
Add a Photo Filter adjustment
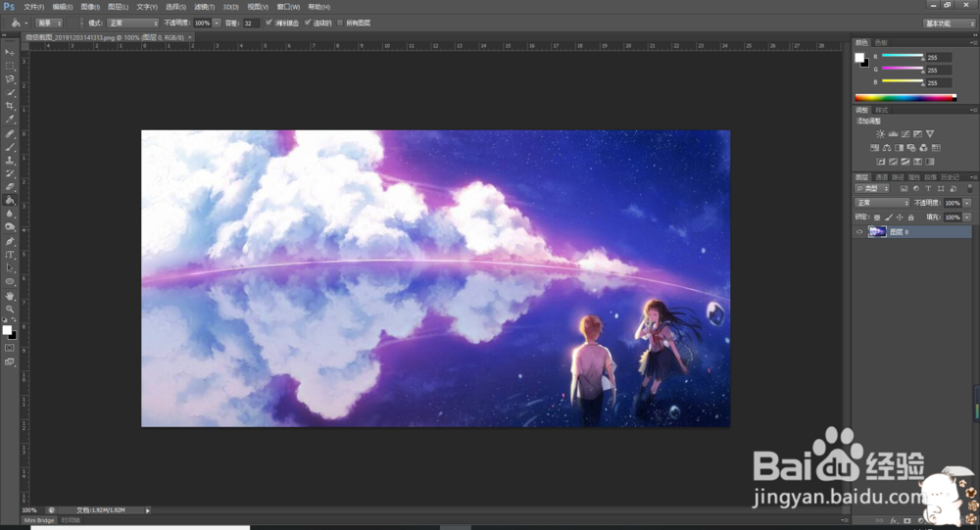point(911,148)
